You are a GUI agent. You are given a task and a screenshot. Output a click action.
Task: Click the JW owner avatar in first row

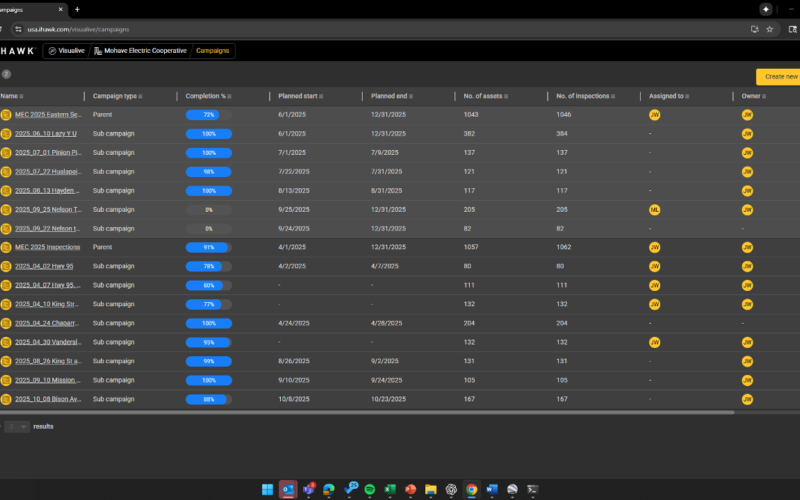click(747, 115)
